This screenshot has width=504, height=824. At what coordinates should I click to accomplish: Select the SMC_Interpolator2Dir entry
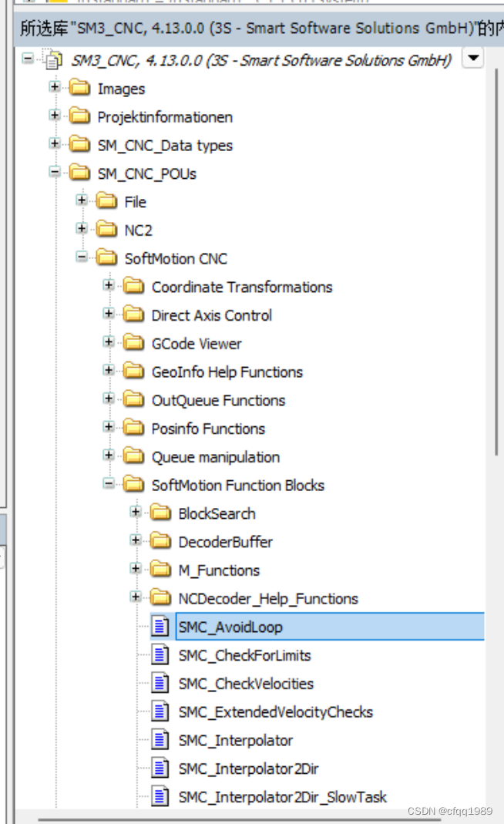click(x=249, y=769)
